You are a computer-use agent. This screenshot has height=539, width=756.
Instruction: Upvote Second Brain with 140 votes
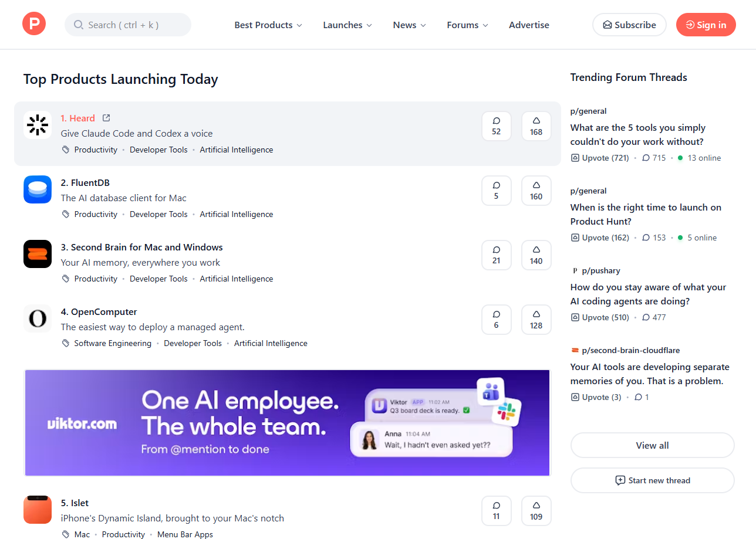(x=536, y=255)
